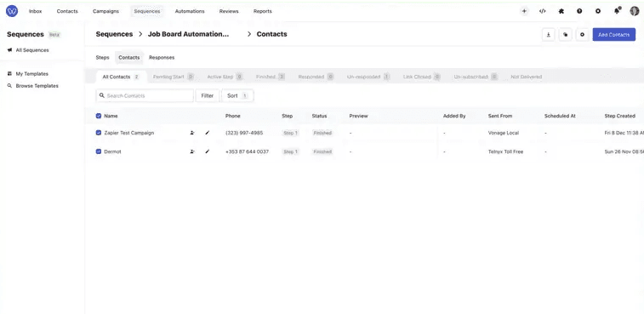This screenshot has height=314, width=644.
Task: Click the magnifier icon in search box
Action: point(102,95)
